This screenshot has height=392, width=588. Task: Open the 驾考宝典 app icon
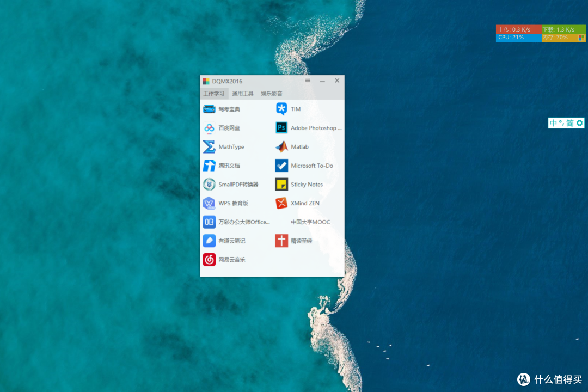pos(209,109)
